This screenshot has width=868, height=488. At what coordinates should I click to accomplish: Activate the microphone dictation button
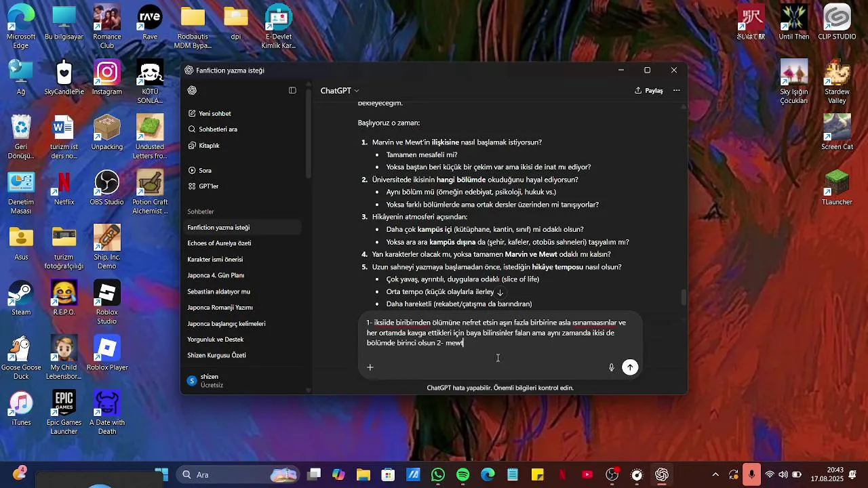coord(611,367)
